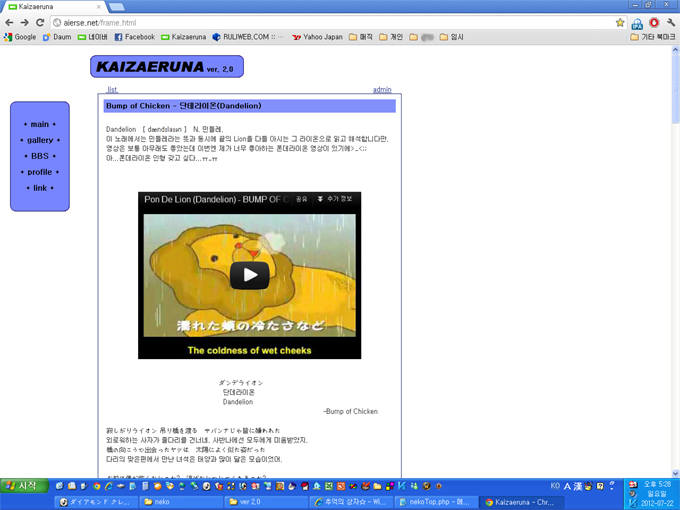Open profile in the sidebar menu

tap(39, 172)
